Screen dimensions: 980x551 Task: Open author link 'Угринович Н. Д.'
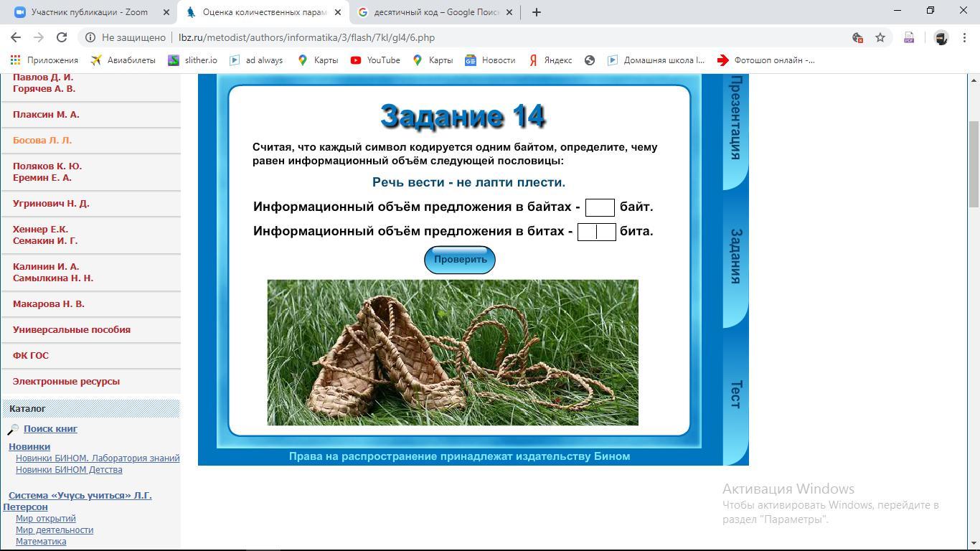[x=51, y=203]
